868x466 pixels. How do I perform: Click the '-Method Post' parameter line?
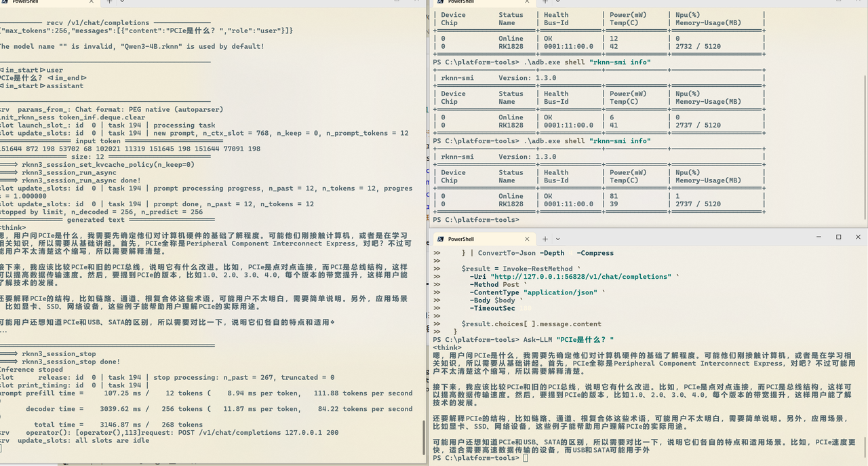click(496, 284)
